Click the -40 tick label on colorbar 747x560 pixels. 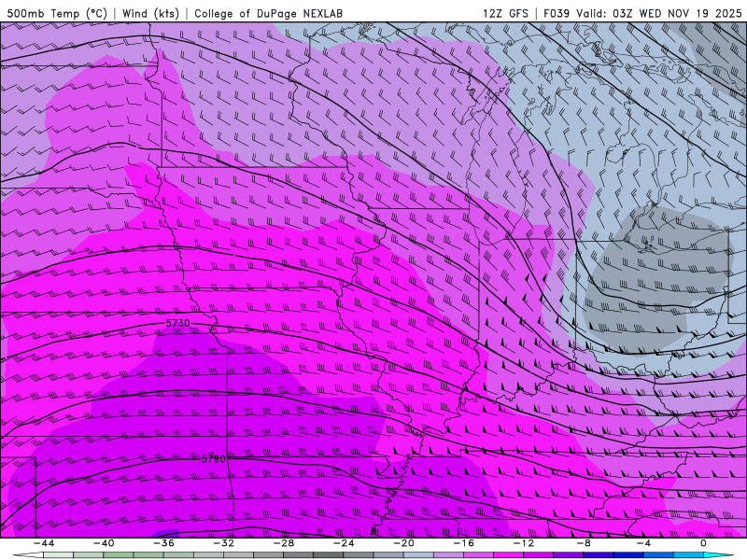coord(104,543)
